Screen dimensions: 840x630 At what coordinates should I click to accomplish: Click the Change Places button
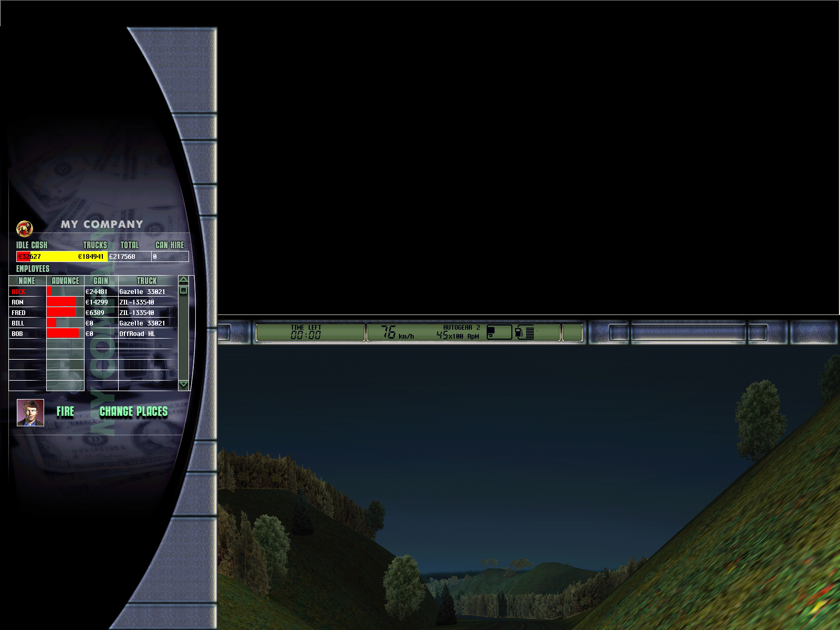(133, 412)
